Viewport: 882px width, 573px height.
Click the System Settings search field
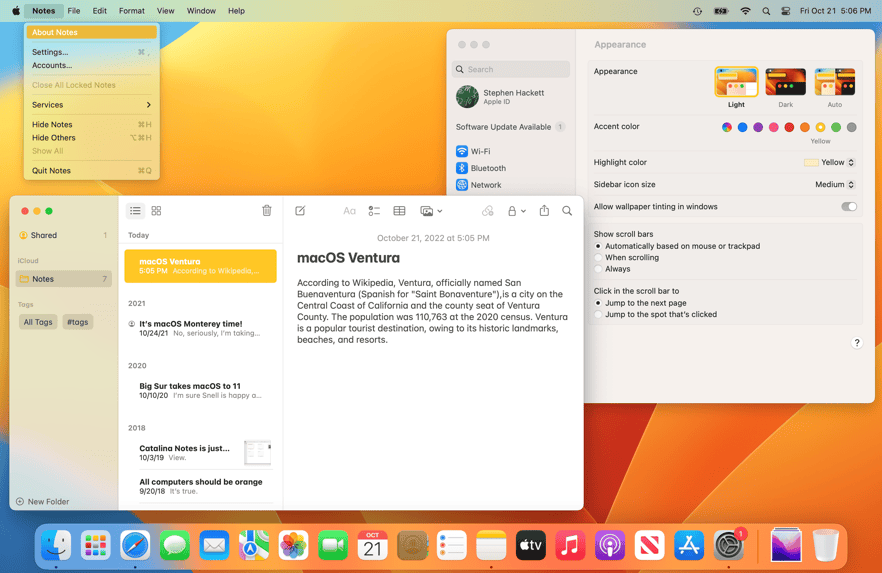click(511, 69)
